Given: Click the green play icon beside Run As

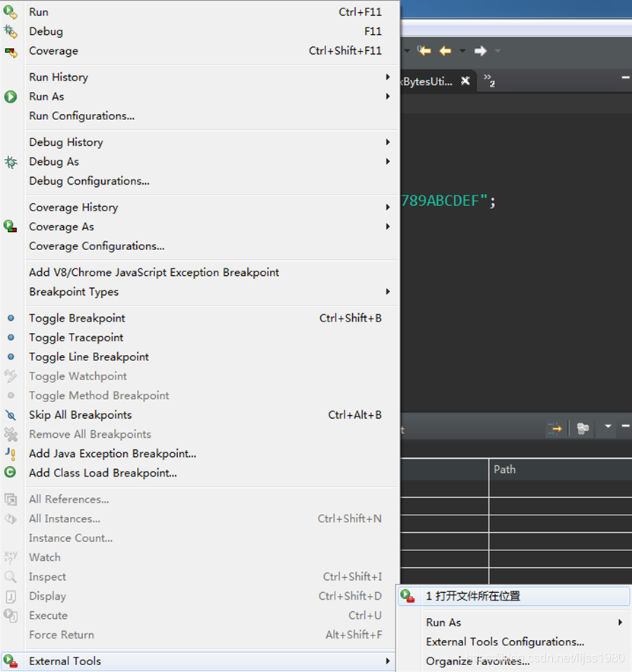Looking at the screenshot, I should tap(11, 97).
